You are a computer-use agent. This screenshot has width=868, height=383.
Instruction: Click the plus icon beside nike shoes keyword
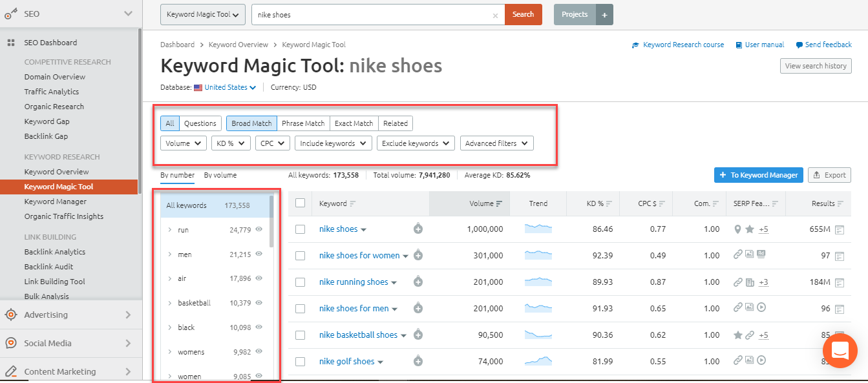click(x=418, y=229)
